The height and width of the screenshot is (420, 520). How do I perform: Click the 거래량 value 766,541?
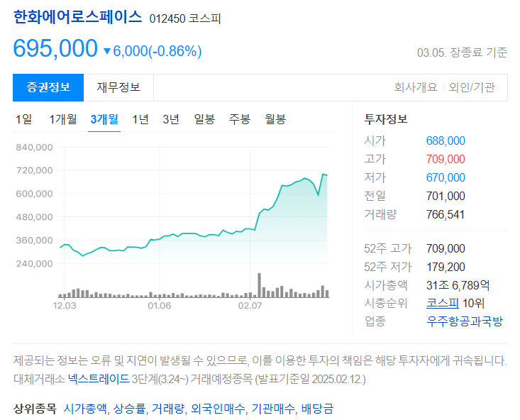(446, 214)
